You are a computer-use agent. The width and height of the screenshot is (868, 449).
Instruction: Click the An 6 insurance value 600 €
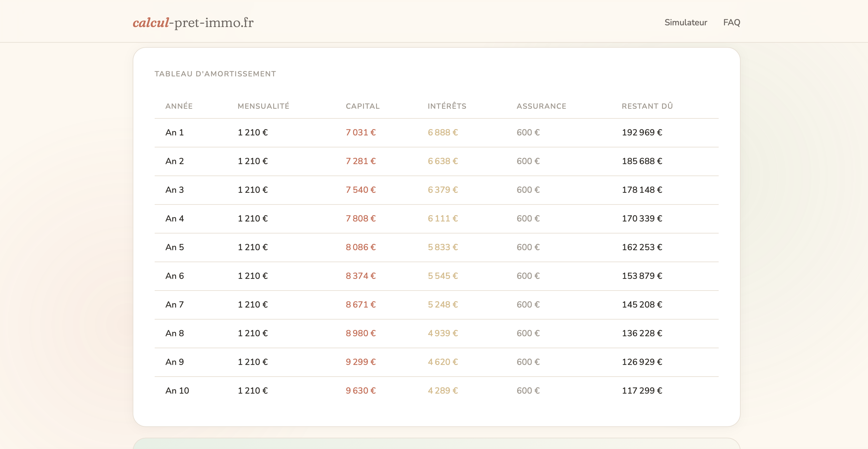(528, 276)
